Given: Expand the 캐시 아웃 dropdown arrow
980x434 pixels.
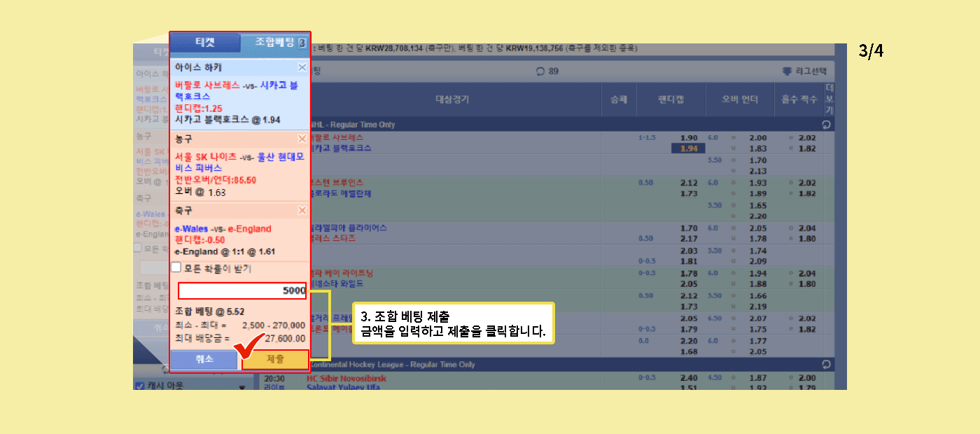Looking at the screenshot, I should click(x=242, y=386).
